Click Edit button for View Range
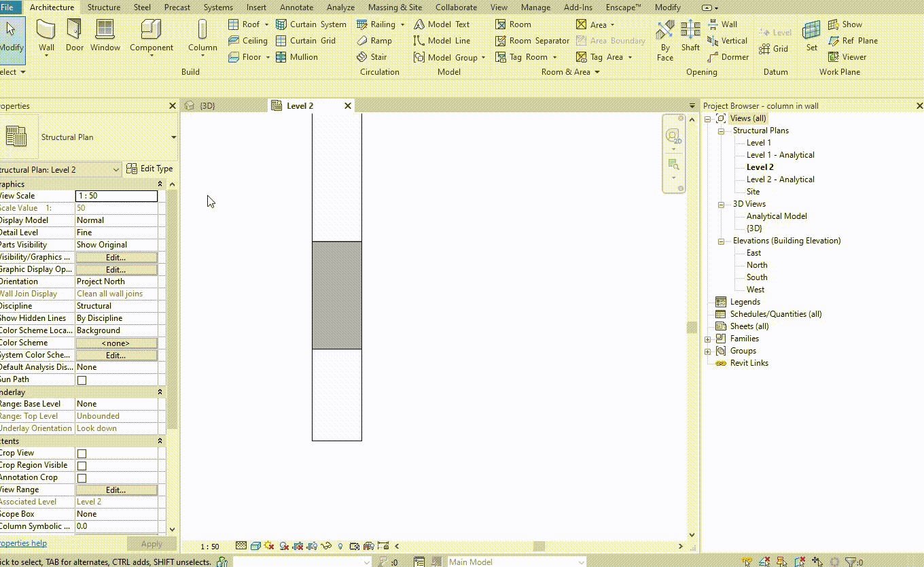The image size is (924, 567). coord(116,490)
